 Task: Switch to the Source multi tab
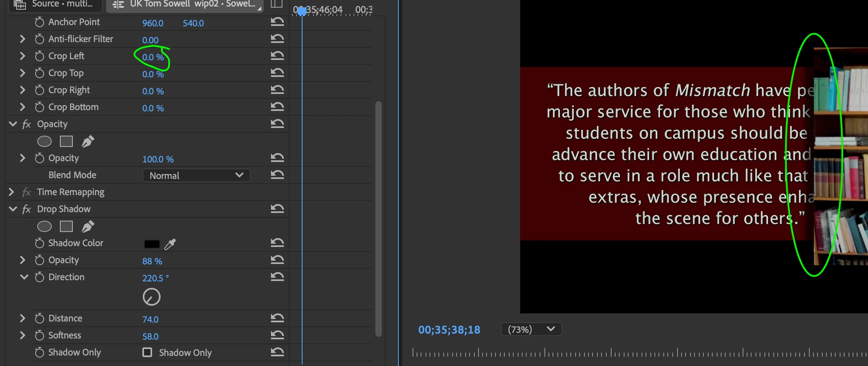click(55, 5)
